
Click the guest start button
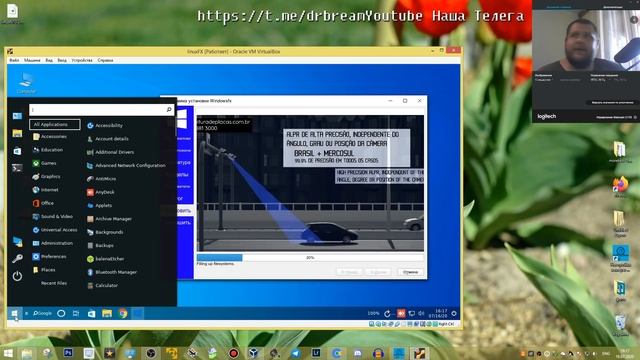pos(15,313)
